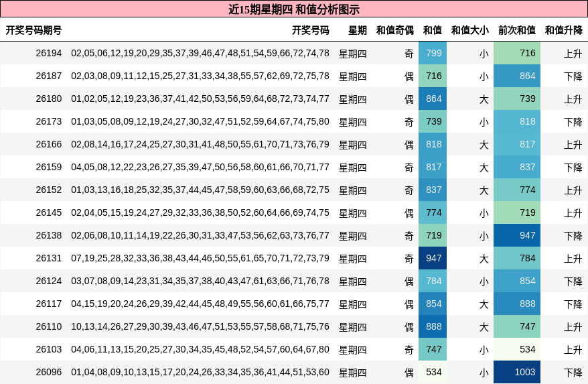This screenshot has height=384, width=588.
Task: Click the 和值大小 column header
Action: tap(470, 30)
